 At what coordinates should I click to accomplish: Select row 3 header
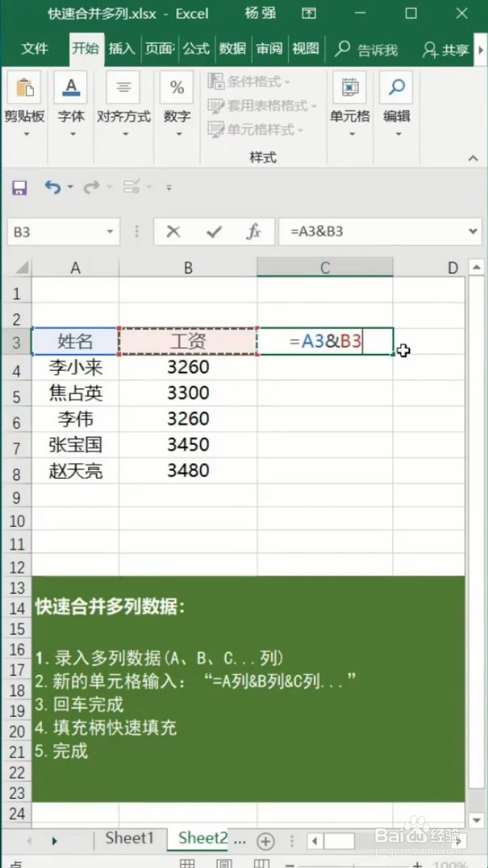point(16,342)
